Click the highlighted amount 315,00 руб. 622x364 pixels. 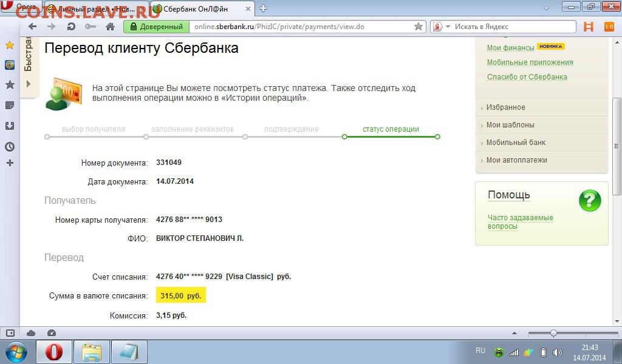tap(181, 295)
